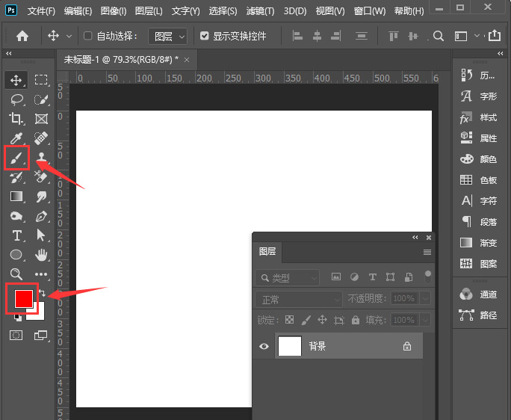Select the Hand tool
Viewport: 511px width, 420px height.
(x=41, y=255)
